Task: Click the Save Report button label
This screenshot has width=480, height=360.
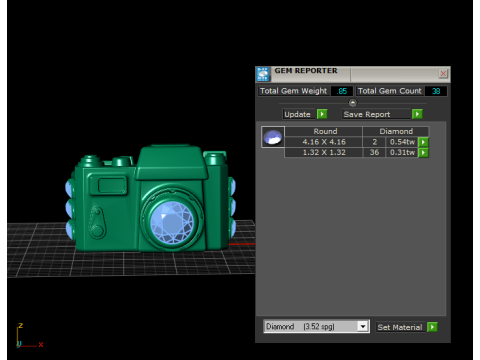Action: tap(376, 114)
